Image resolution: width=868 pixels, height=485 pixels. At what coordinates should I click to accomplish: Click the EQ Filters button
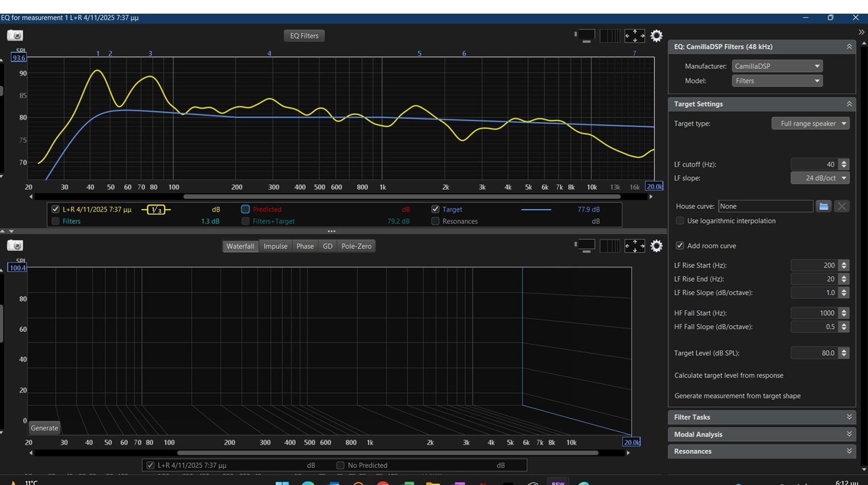pos(304,36)
